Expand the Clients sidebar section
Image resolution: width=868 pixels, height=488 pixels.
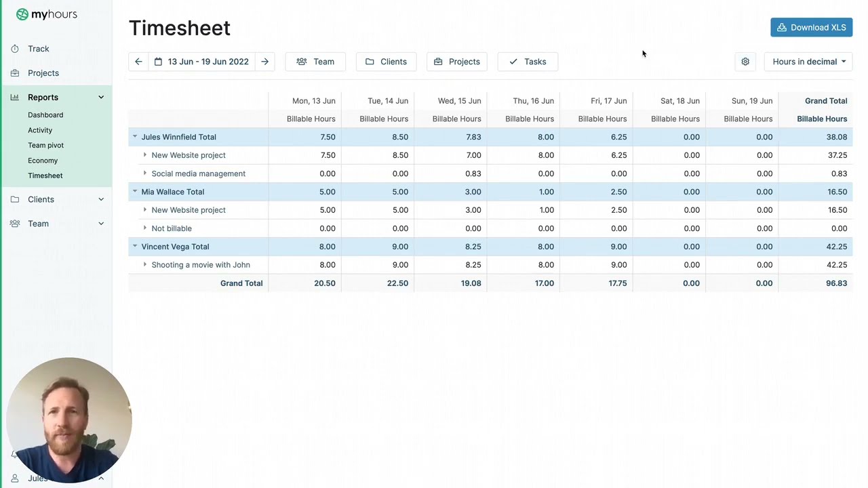101,199
